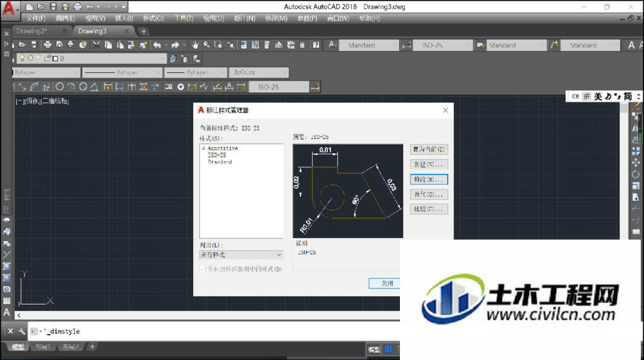
Task: Click the Paste icon in Standard toolbar
Action: (120, 44)
